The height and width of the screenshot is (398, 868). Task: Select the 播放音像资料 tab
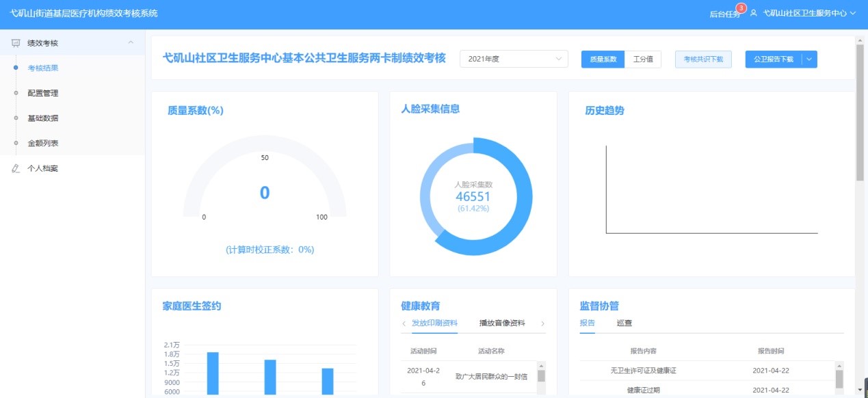pyautogui.click(x=502, y=323)
